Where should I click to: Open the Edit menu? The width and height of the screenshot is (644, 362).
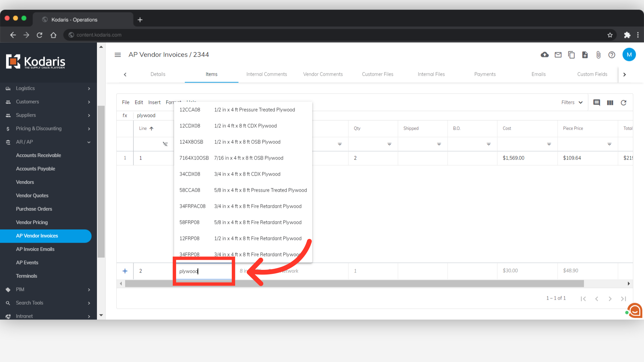(139, 103)
